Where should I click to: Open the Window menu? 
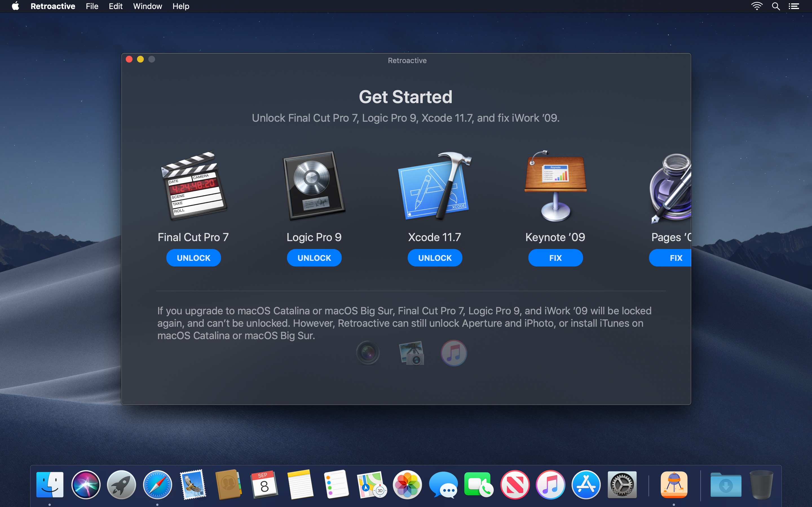[147, 6]
